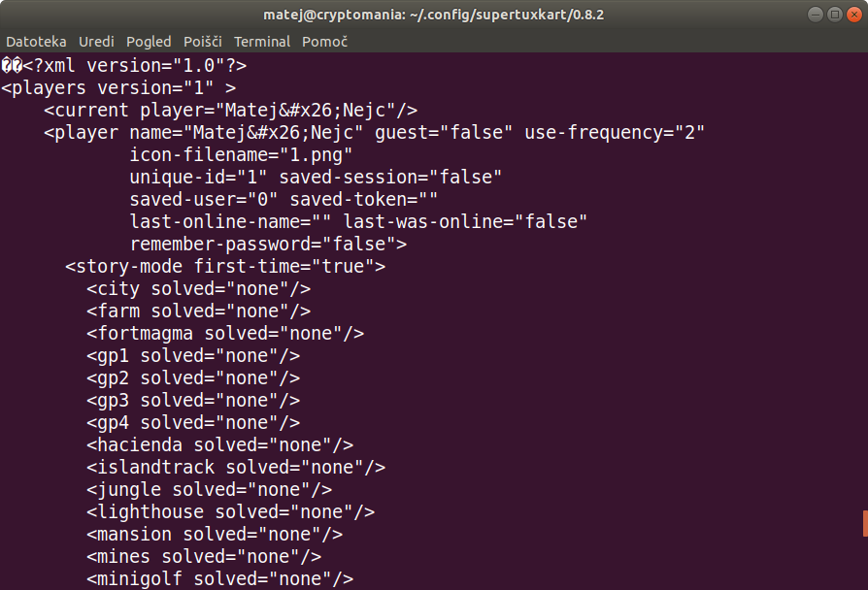Open the Terminal menu
Image resolution: width=868 pixels, height=590 pixels.
(262, 42)
